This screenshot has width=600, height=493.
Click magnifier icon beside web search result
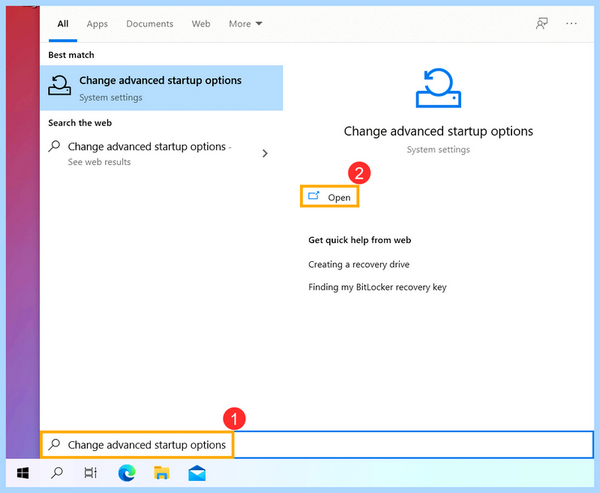click(x=54, y=146)
